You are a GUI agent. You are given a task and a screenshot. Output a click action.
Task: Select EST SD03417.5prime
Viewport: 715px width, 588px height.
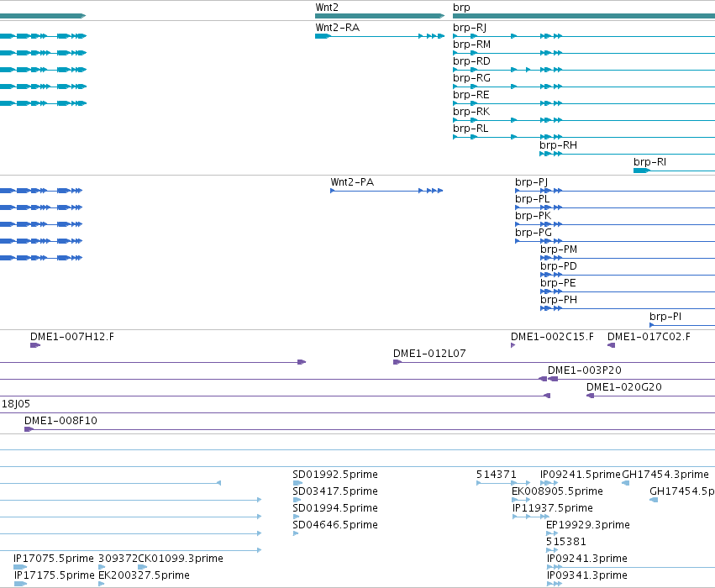tap(335, 491)
